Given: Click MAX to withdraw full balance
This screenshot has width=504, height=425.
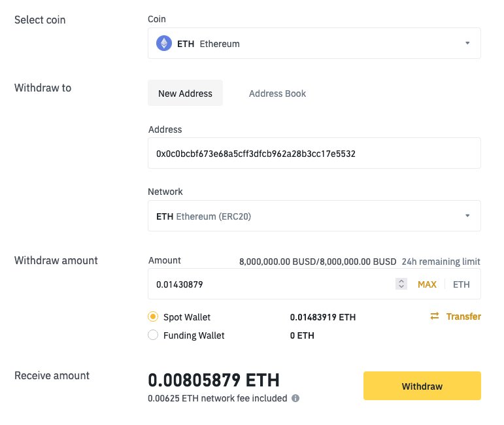Looking at the screenshot, I should pyautogui.click(x=427, y=284).
